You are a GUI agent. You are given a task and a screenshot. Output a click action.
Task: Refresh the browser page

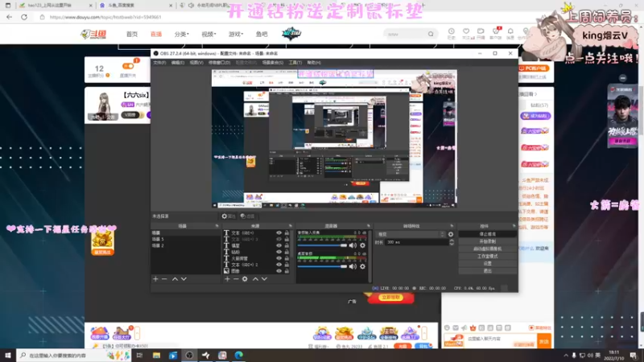click(24, 17)
